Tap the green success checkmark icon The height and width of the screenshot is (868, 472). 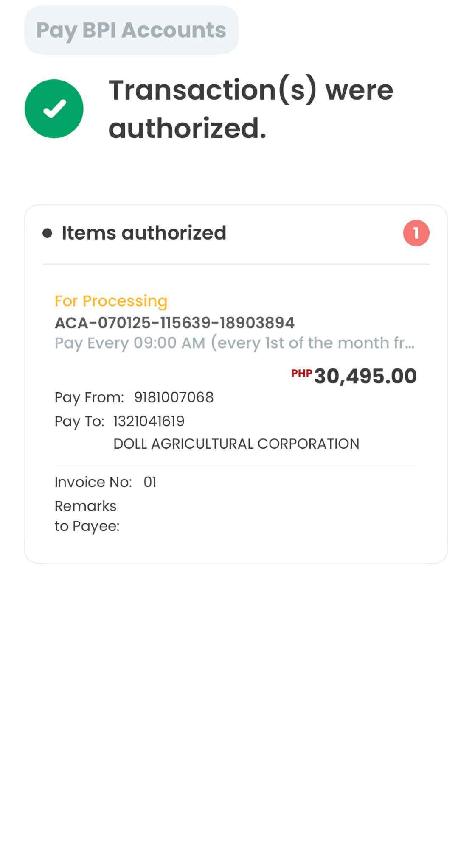tap(54, 109)
